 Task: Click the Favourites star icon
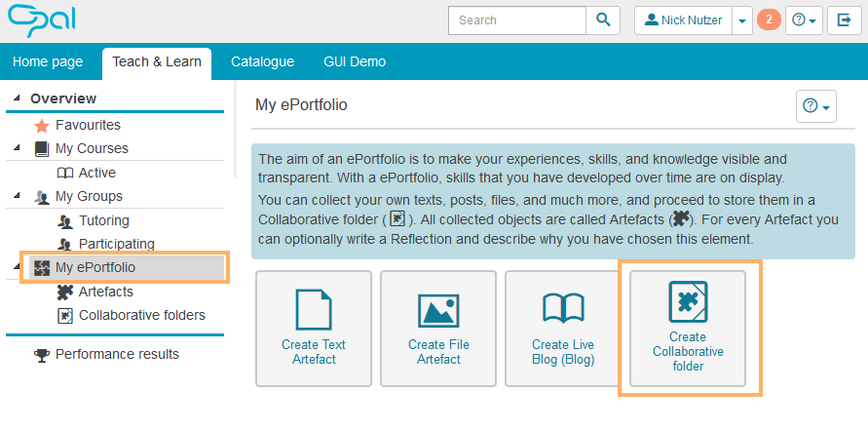click(x=41, y=126)
